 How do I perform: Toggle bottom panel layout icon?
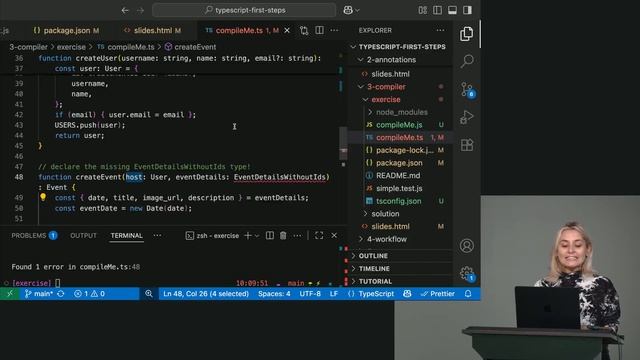452,10
